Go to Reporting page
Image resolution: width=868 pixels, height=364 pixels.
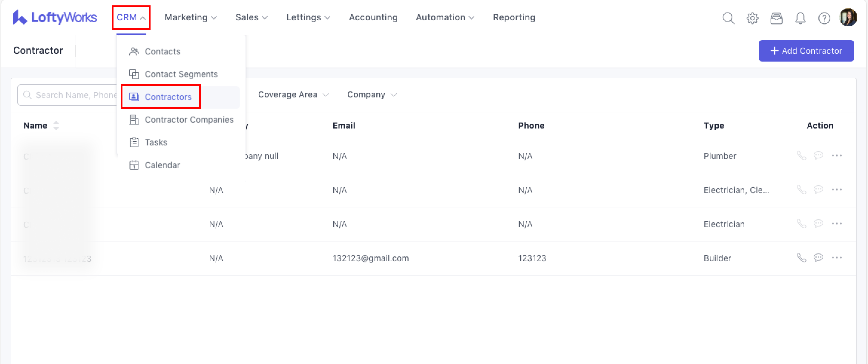(x=514, y=17)
